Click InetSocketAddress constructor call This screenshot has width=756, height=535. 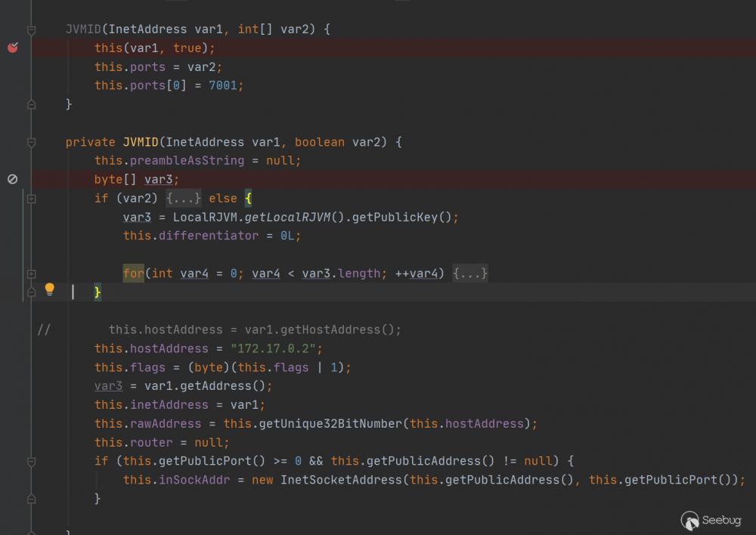click(341, 480)
